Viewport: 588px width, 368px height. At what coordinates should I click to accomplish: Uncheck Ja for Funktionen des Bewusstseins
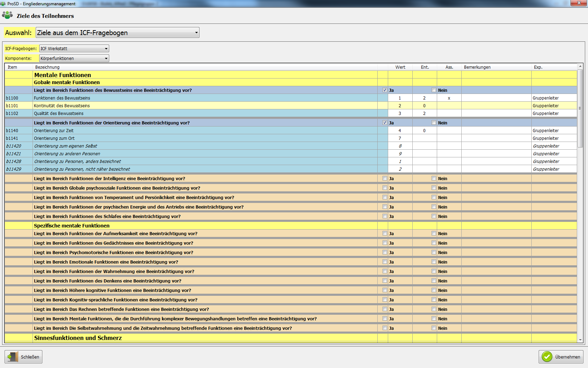[x=385, y=90]
